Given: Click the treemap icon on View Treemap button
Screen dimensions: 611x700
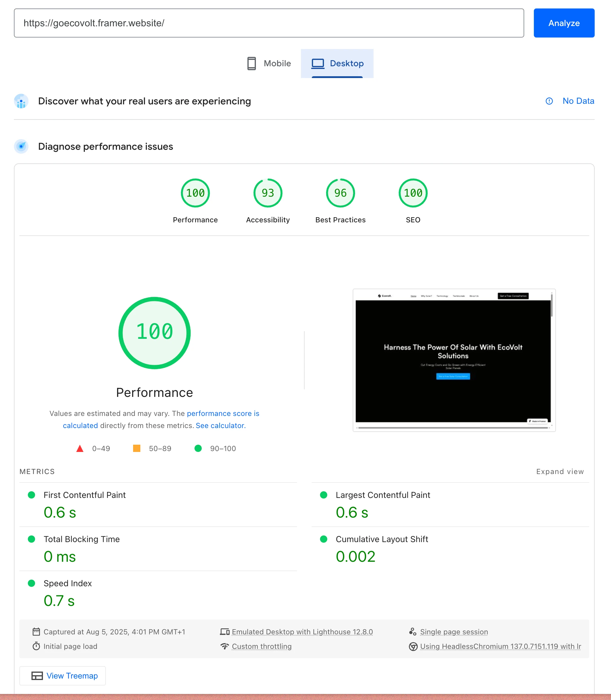Looking at the screenshot, I should tap(37, 675).
